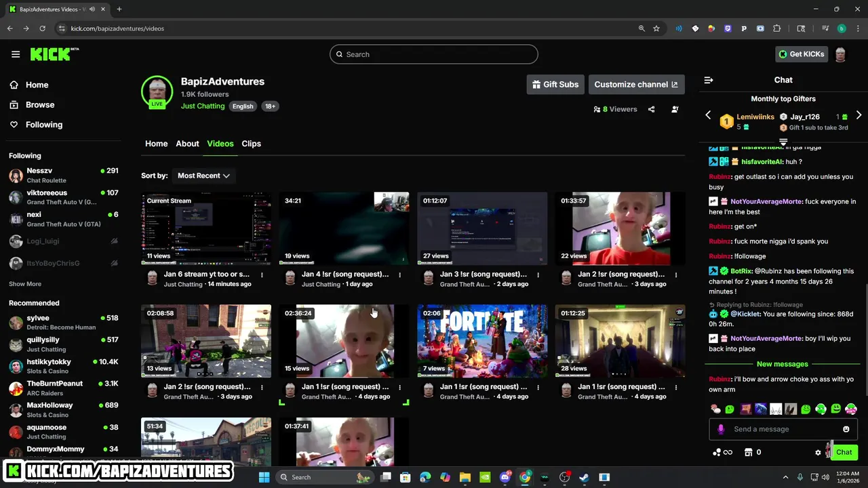Click the browser address bar URL
Image resolution: width=868 pixels, height=488 pixels.
(x=117, y=28)
